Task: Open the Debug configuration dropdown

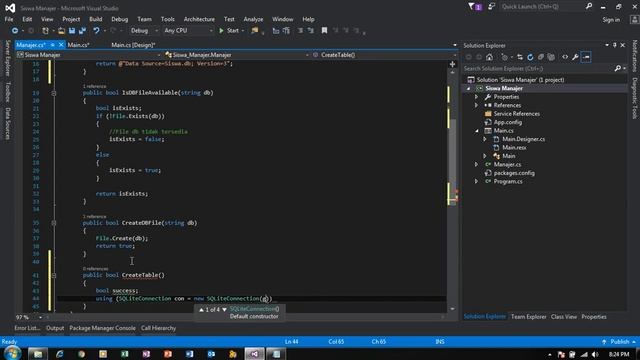Action: 144,31
